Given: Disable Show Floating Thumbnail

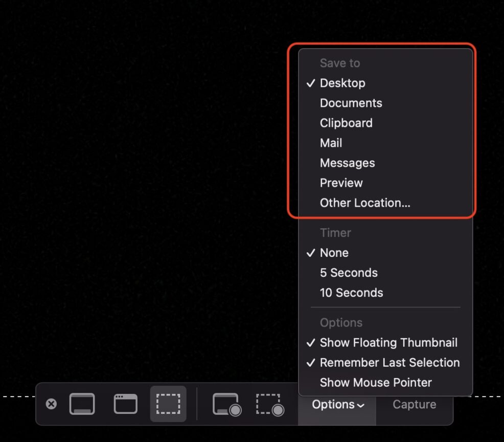Looking at the screenshot, I should 388,343.
